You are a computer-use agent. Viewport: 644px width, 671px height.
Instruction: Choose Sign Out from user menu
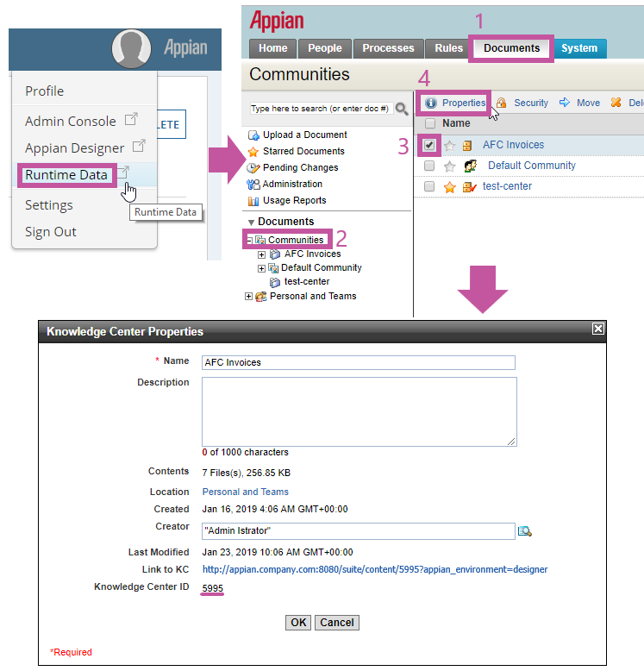pos(51,232)
